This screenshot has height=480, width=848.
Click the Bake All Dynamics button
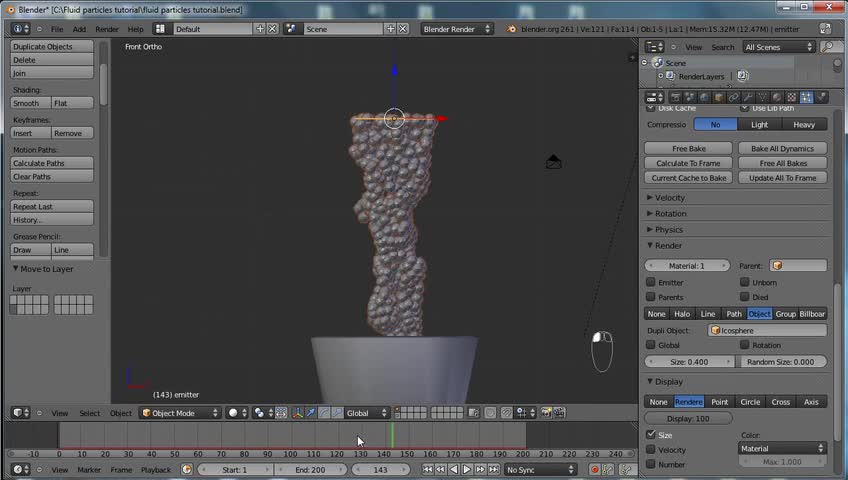pos(783,149)
